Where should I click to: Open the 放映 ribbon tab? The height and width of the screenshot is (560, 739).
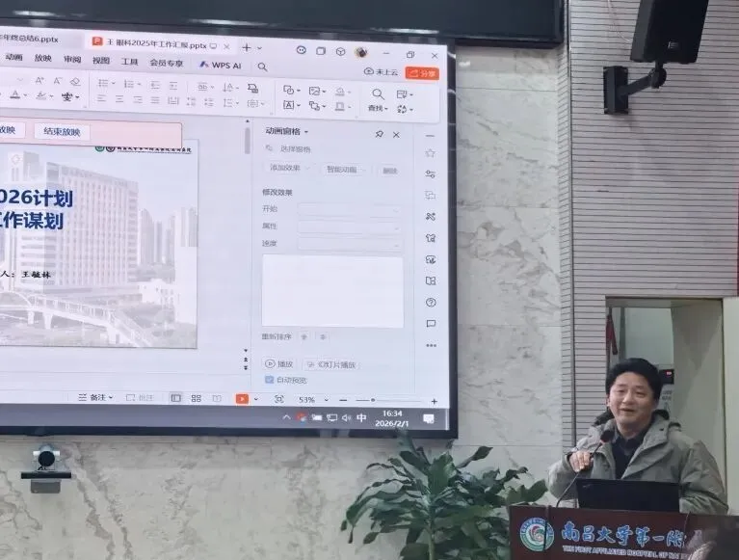43,58
